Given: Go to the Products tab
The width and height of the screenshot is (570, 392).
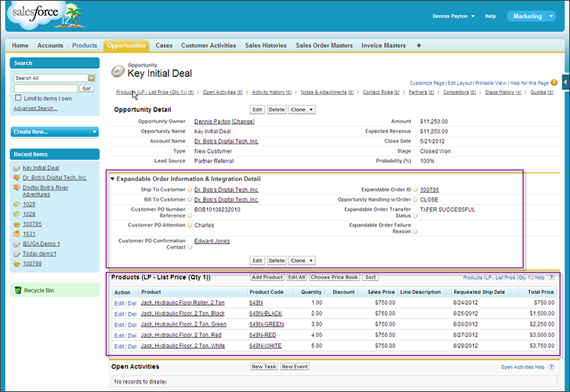Looking at the screenshot, I should (x=85, y=45).
